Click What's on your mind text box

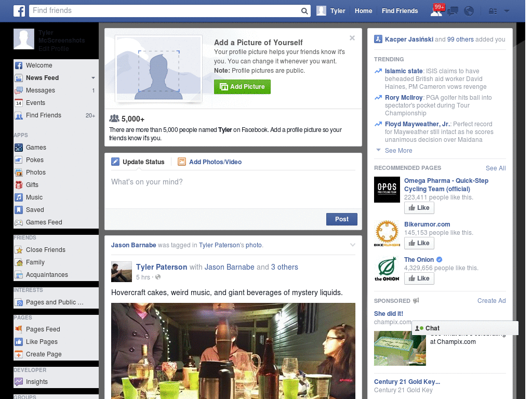pyautogui.click(x=233, y=189)
